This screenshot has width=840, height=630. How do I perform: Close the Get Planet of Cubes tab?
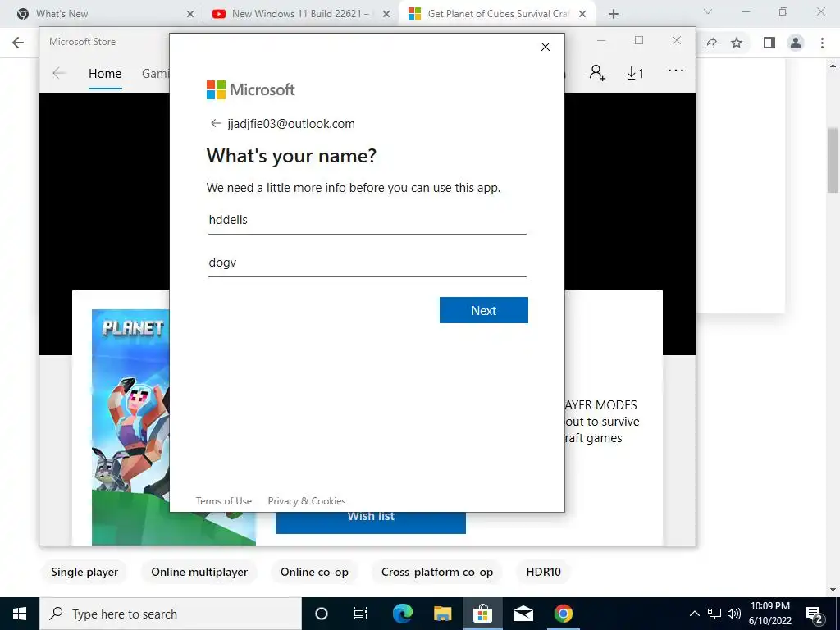(x=582, y=15)
